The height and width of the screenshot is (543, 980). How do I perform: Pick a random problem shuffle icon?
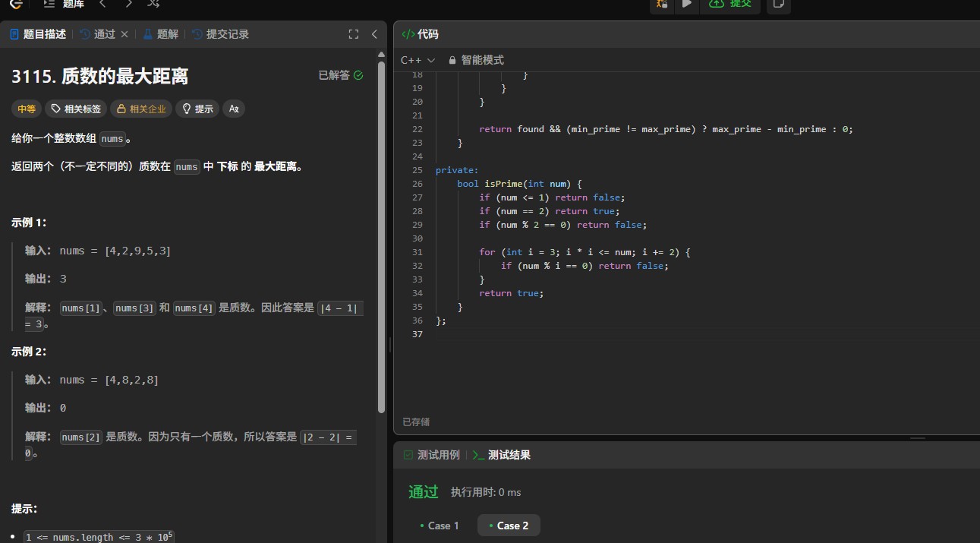click(153, 4)
